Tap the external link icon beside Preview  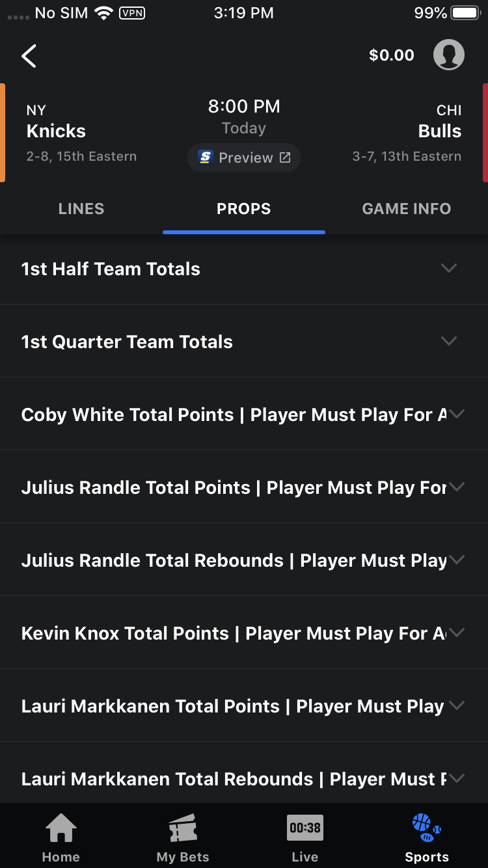[285, 157]
